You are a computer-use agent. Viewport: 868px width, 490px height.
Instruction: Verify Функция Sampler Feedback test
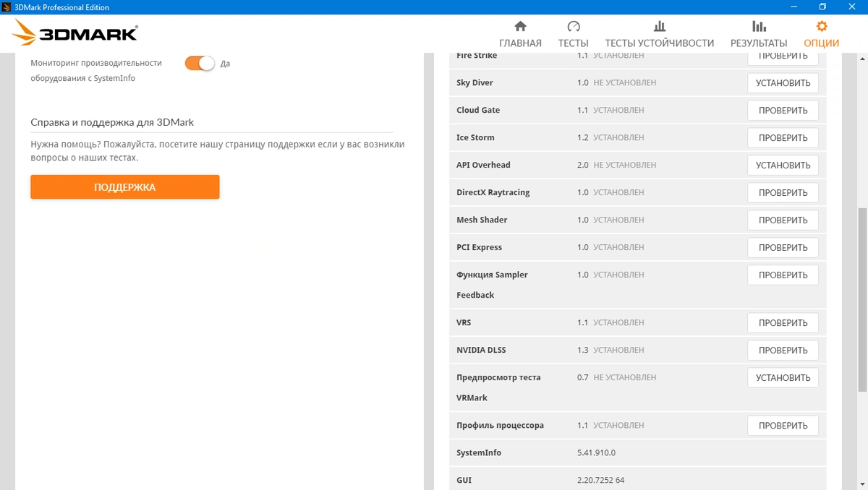tap(783, 275)
